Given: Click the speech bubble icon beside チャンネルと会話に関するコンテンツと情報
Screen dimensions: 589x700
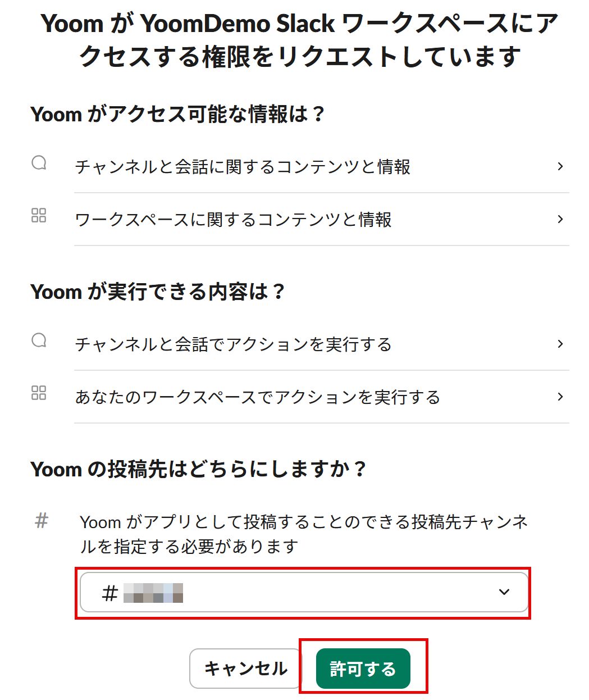Looking at the screenshot, I should point(39,163).
